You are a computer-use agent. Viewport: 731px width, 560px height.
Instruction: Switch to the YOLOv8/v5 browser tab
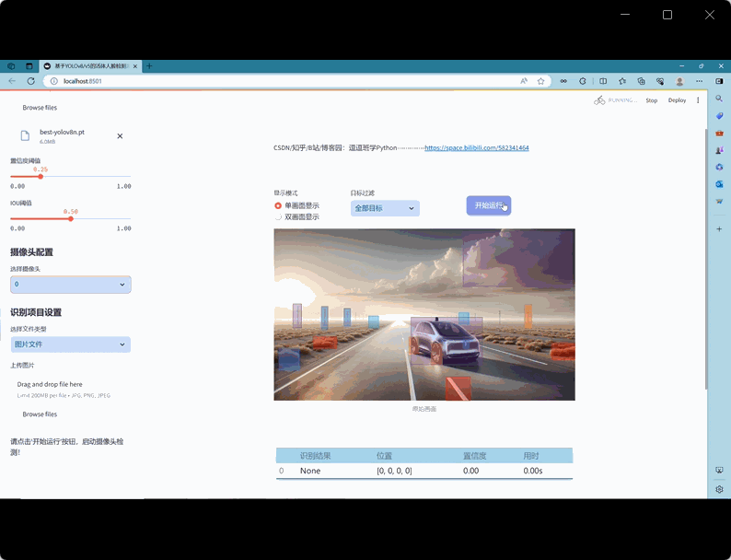tap(91, 66)
